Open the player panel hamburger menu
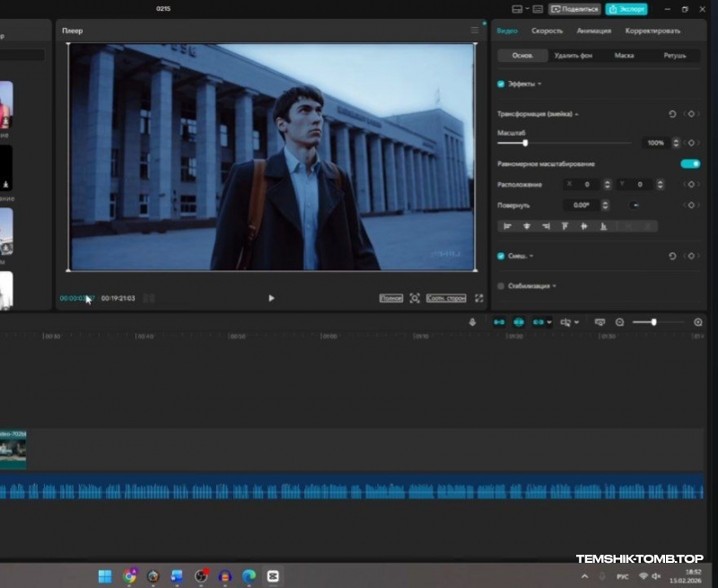The height and width of the screenshot is (588, 718). 475,31
